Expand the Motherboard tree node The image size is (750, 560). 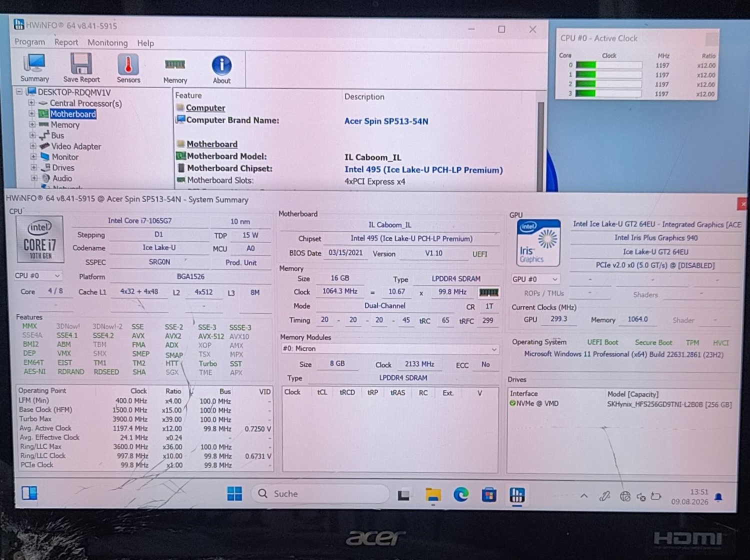[32, 113]
